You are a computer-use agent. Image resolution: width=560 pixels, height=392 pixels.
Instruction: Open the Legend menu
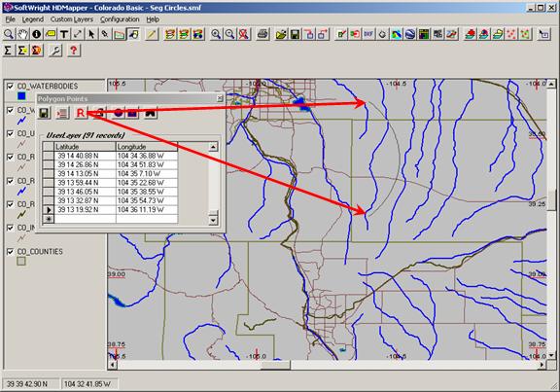point(33,19)
